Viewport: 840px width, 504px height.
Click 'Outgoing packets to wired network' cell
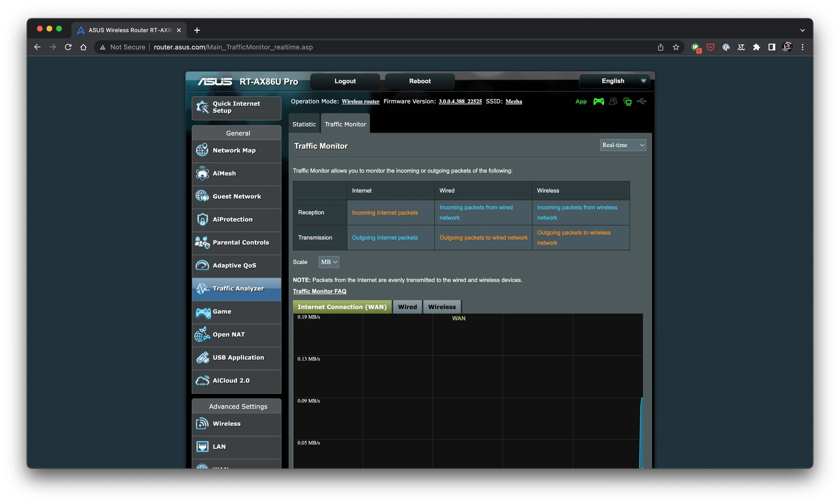(x=483, y=238)
